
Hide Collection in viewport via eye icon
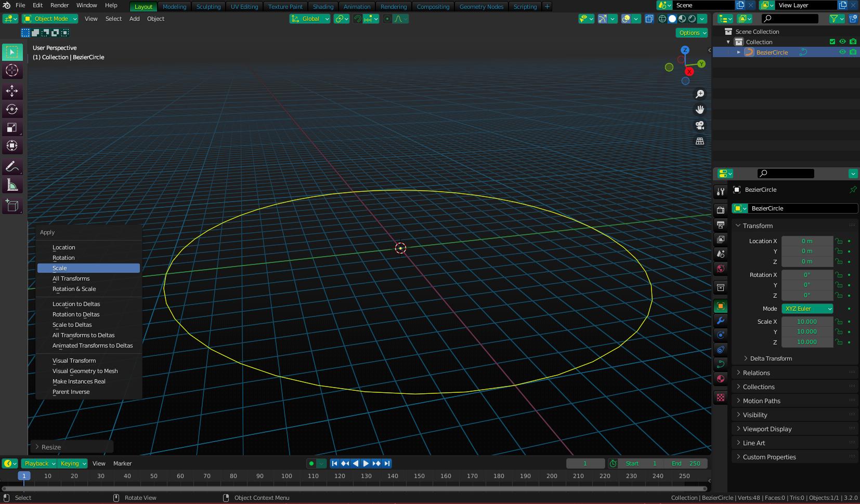pyautogui.click(x=843, y=42)
